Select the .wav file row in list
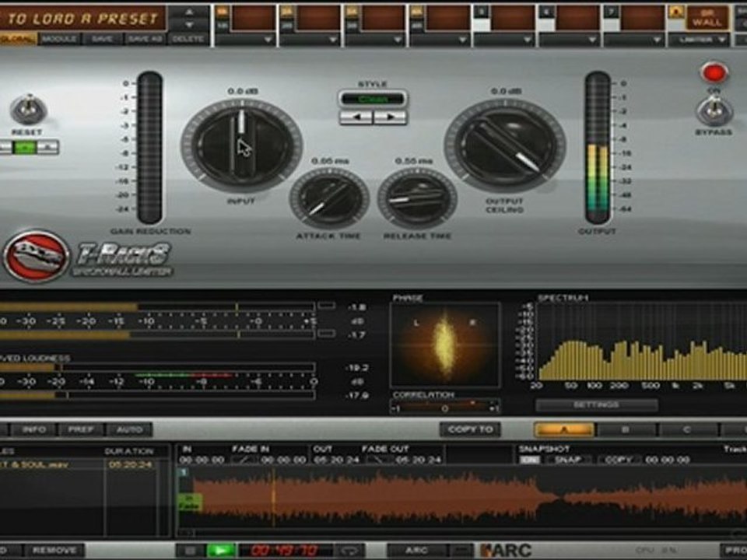747x560 pixels. coord(77,465)
